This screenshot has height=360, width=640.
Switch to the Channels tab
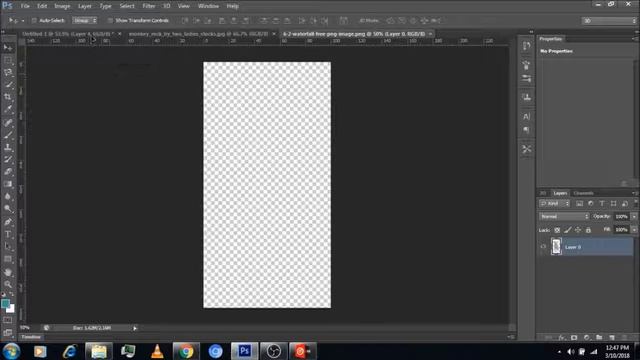[583, 193]
